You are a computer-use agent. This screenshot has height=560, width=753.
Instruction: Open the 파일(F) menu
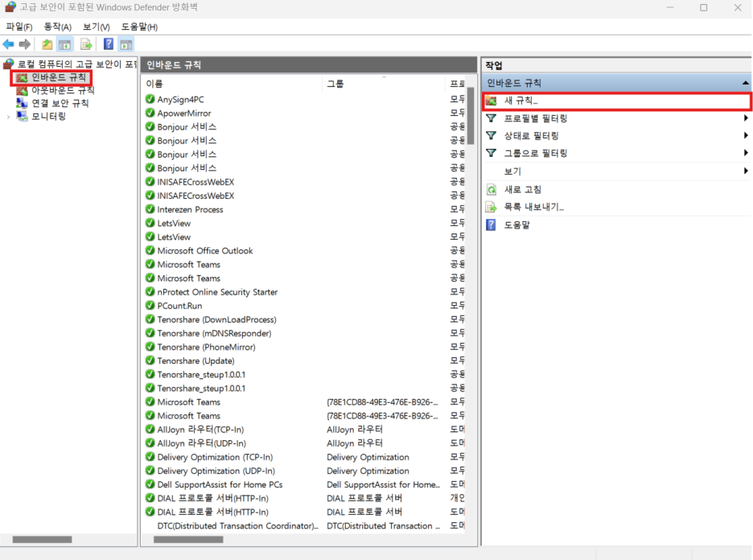[x=19, y=27]
